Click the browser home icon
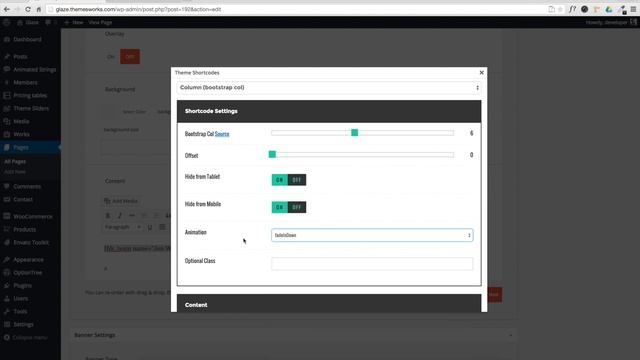Screen dimensions: 640x360 point(38,9)
